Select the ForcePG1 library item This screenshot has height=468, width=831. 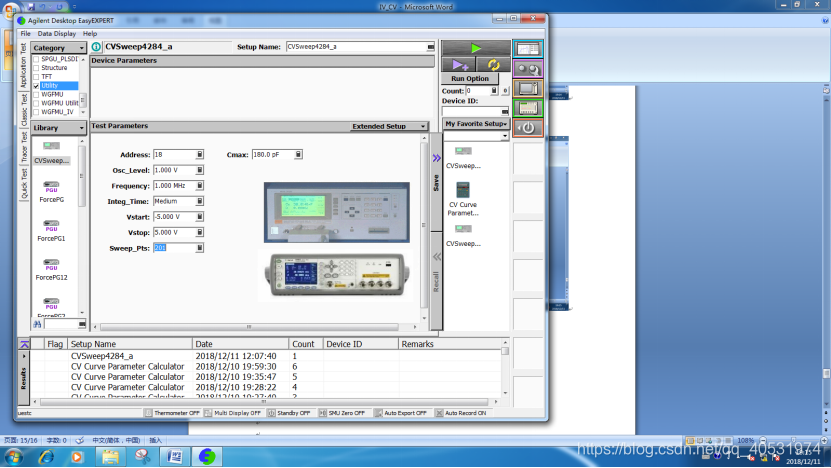tap(51, 231)
